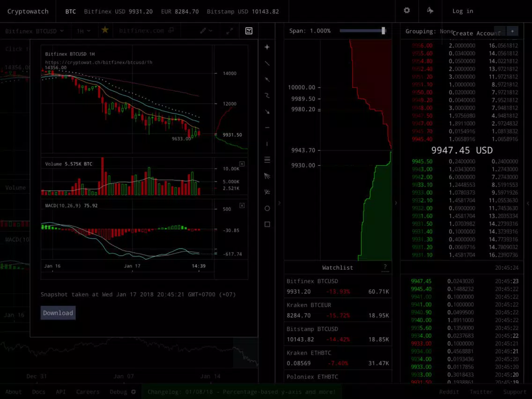This screenshot has height=399, width=532.
Task: Open the BTC asset menu item
Action: coord(71,12)
